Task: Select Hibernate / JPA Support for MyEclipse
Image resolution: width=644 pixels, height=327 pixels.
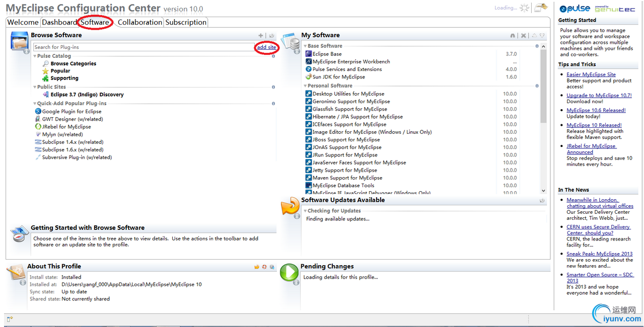Action: click(x=357, y=117)
